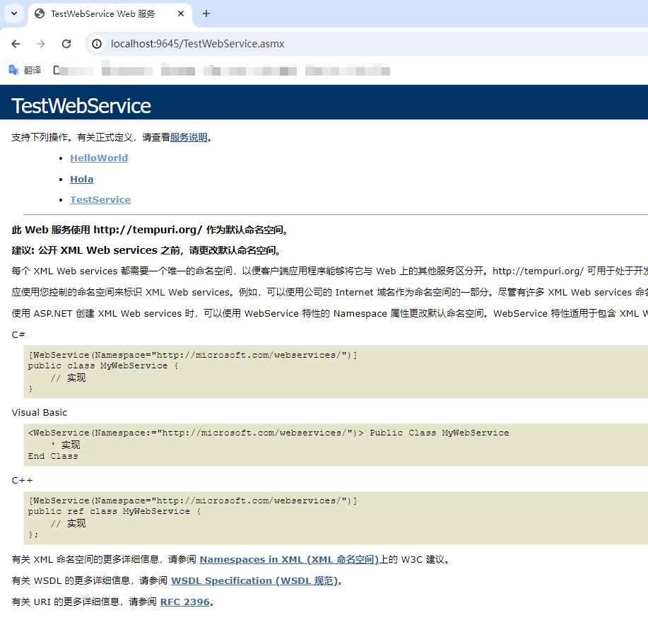Open the tab search dropdown chevron
Image resolution: width=648 pixels, height=644 pixels.
pos(14,14)
